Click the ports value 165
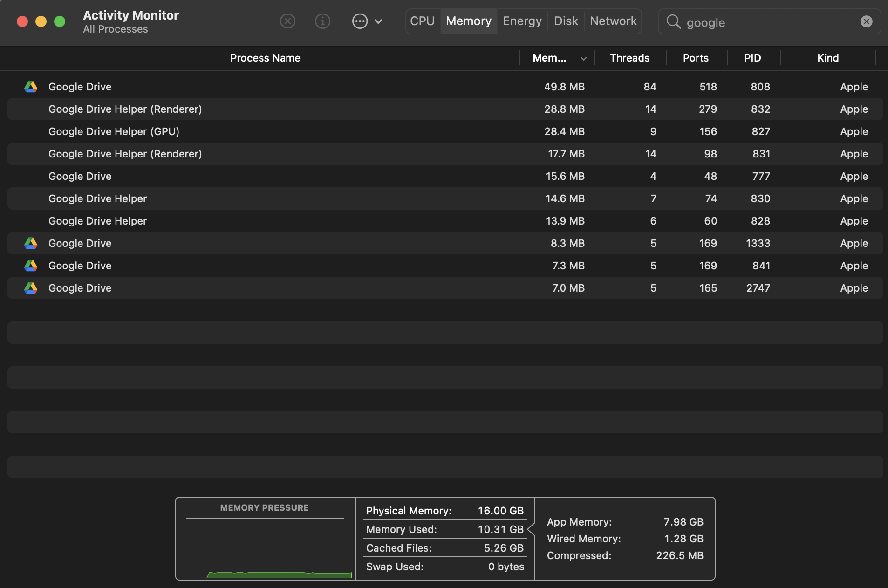The height and width of the screenshot is (588, 888). [x=708, y=288]
